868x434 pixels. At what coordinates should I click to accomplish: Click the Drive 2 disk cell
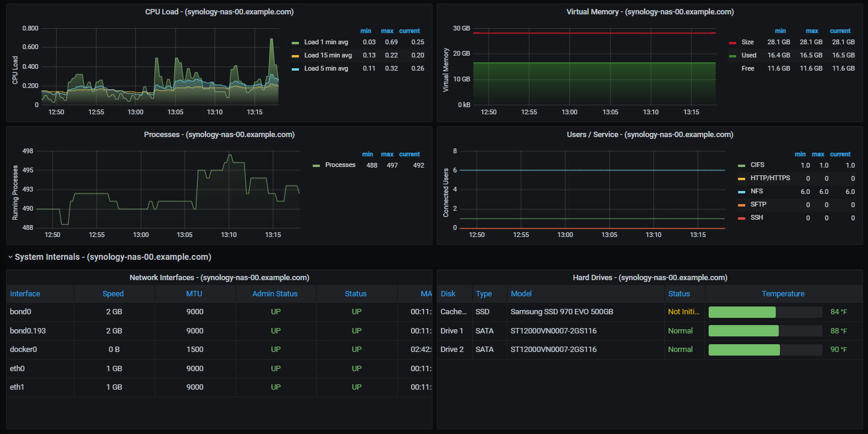pyautogui.click(x=455, y=350)
